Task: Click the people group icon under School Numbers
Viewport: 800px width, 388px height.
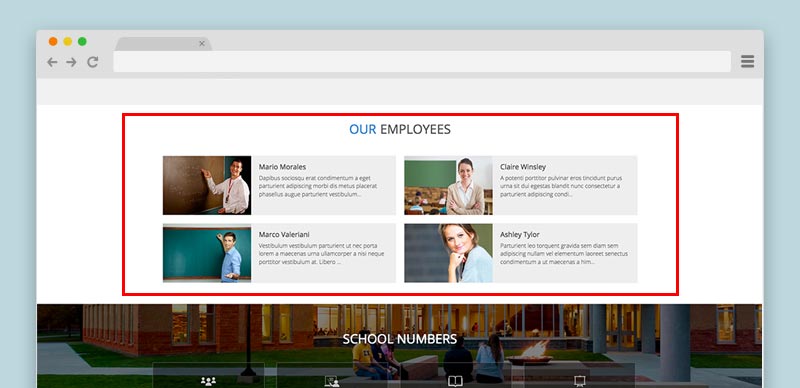Action: click(208, 381)
